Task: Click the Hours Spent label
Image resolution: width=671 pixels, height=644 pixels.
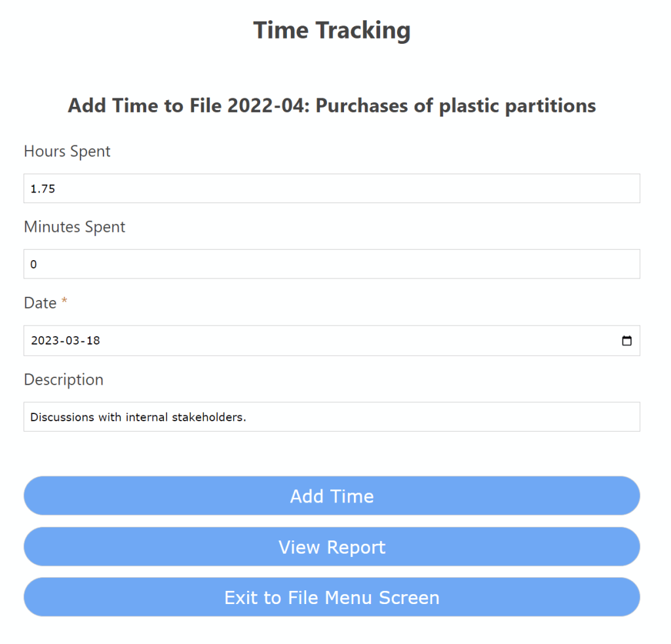Action: (67, 151)
